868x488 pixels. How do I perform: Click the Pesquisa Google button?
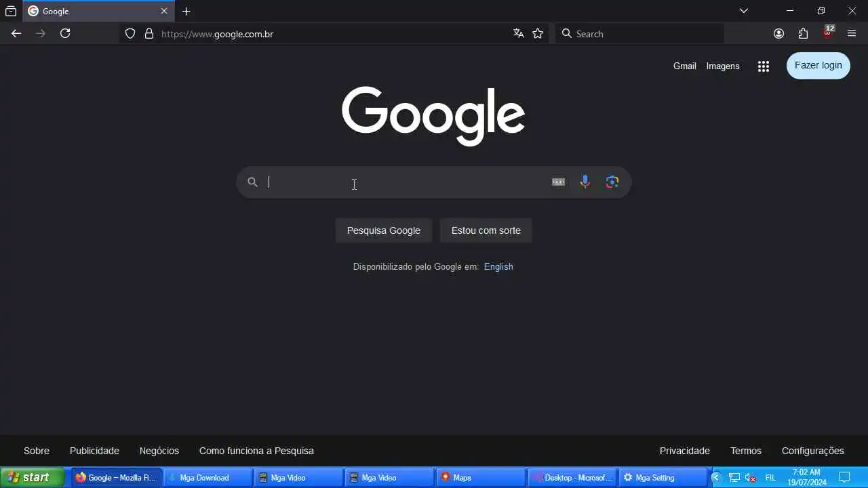click(384, 230)
